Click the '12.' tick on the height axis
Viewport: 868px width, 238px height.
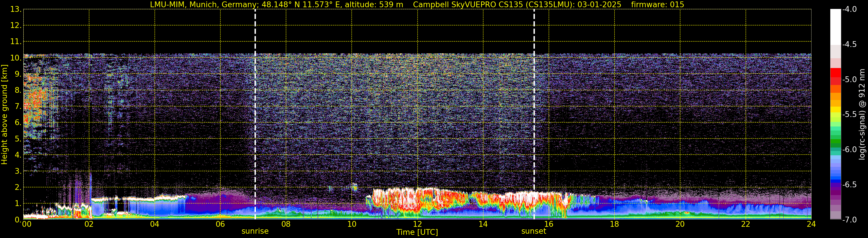[16, 26]
